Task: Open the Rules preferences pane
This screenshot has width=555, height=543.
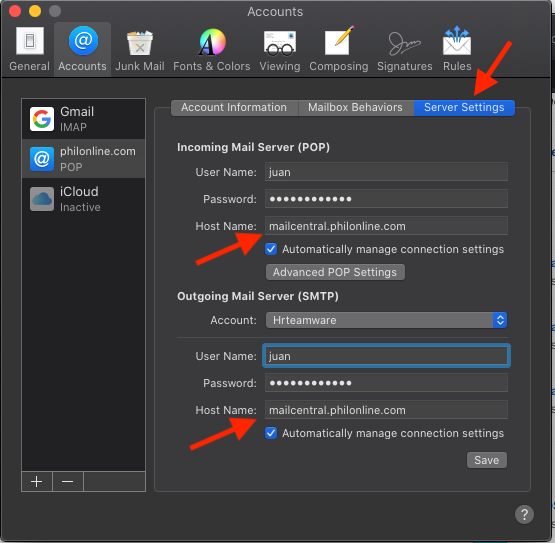Action: point(457,48)
